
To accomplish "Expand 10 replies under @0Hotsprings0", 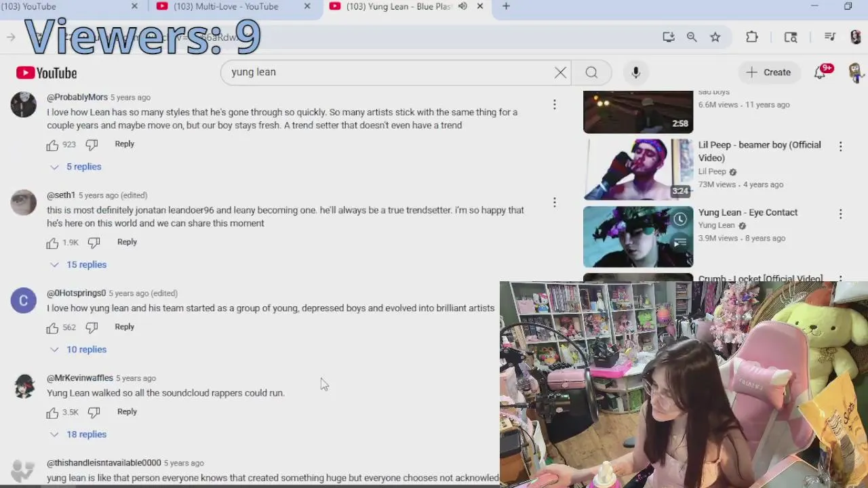I will click(x=78, y=350).
